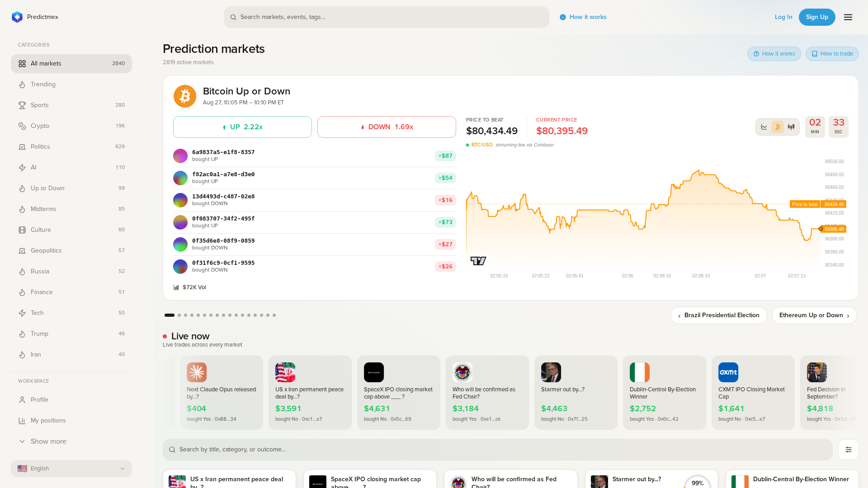The image size is (868, 488).
Task: Open the SpaceX IPO closing market cap card
Action: click(399, 393)
